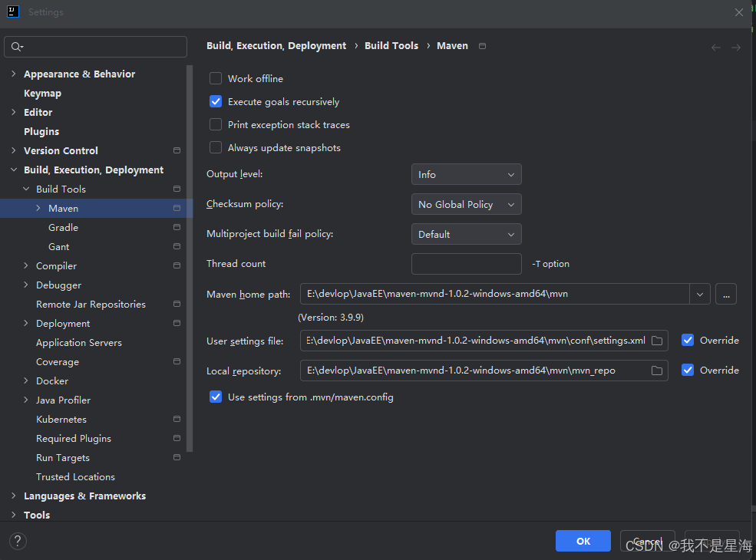Select Gradle under Build Tools
Viewport: 756px width, 560px height.
(x=63, y=228)
